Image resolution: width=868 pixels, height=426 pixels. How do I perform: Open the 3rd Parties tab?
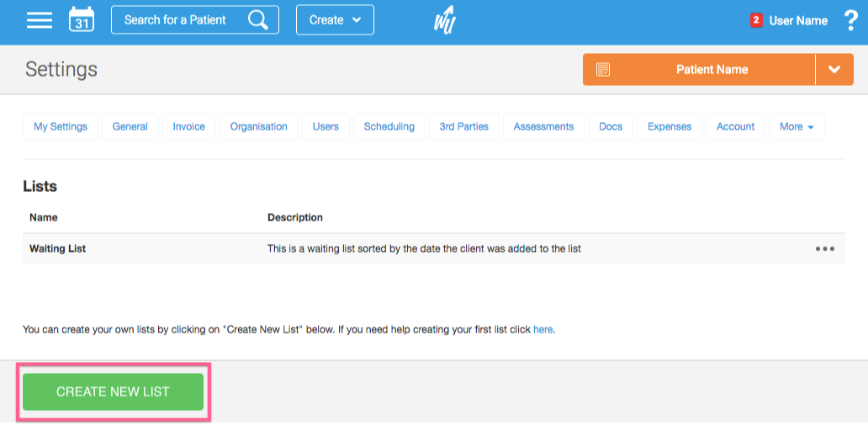tap(464, 127)
